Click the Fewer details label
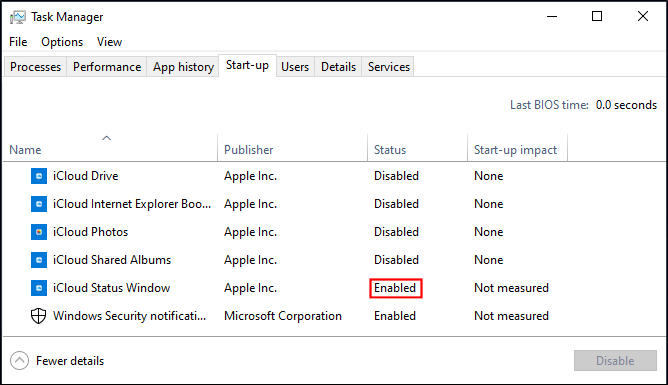668x385 pixels. pos(70,361)
